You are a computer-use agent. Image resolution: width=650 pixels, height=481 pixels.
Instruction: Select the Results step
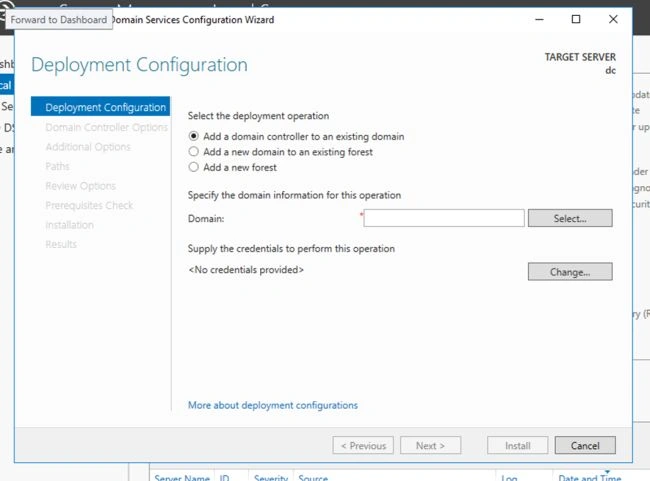[x=61, y=244]
